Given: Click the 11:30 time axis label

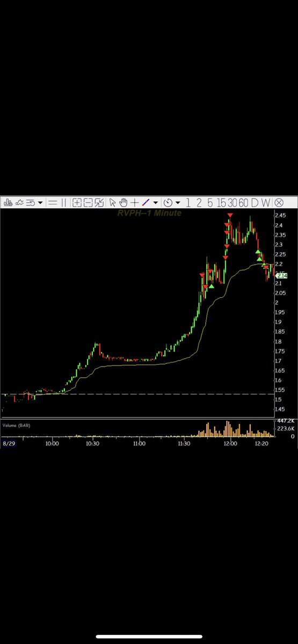Looking at the screenshot, I should [185, 444].
